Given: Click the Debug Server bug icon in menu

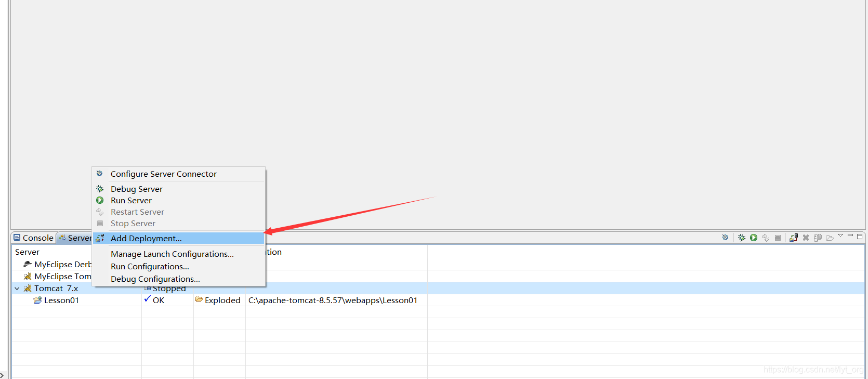Looking at the screenshot, I should pos(100,189).
